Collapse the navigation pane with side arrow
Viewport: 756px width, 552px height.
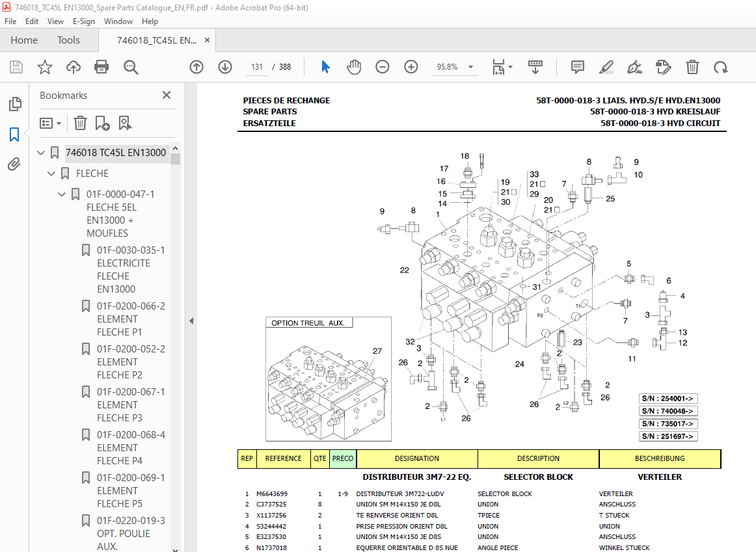coord(191,321)
